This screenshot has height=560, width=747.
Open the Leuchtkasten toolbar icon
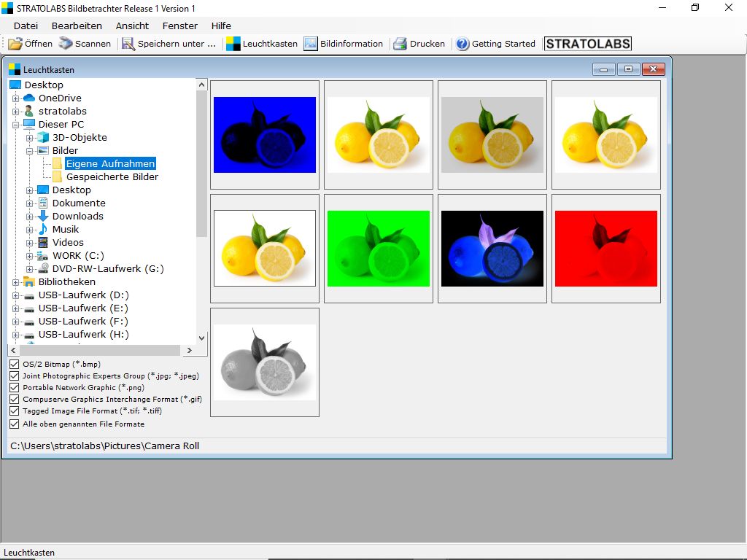(233, 44)
